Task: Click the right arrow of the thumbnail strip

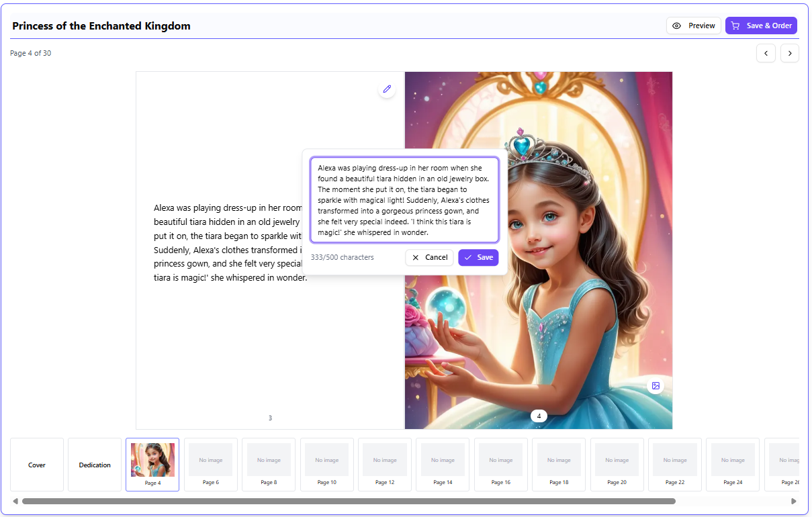Action: pyautogui.click(x=795, y=500)
